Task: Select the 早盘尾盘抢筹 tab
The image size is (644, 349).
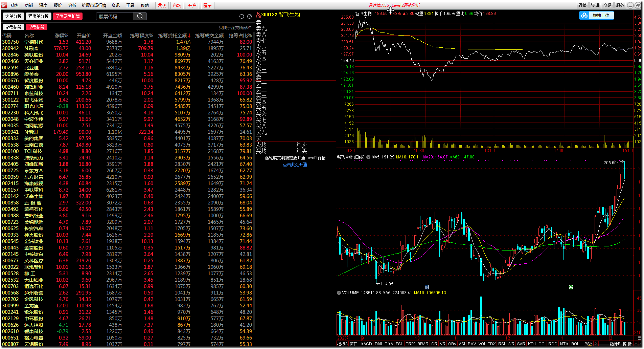Action: click(67, 16)
